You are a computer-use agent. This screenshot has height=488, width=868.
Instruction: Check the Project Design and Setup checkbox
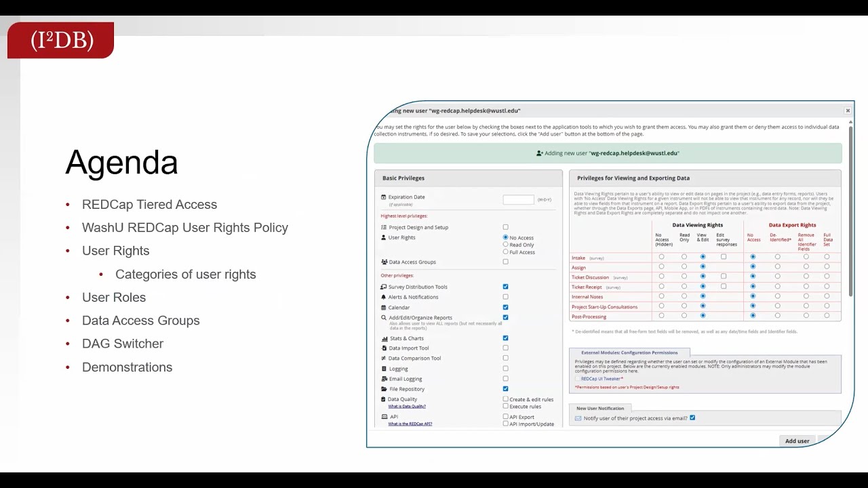pos(505,227)
